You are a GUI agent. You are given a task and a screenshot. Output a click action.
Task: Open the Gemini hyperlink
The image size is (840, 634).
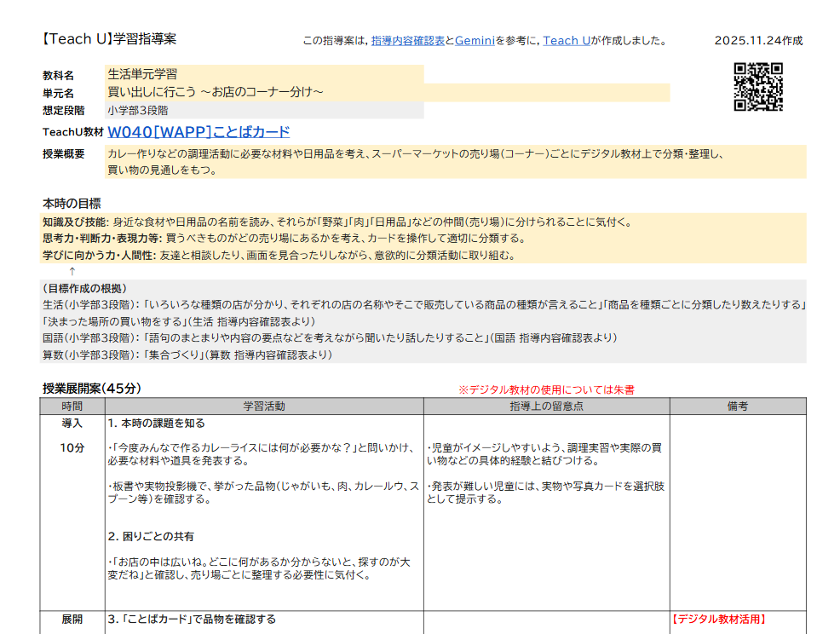point(475,41)
